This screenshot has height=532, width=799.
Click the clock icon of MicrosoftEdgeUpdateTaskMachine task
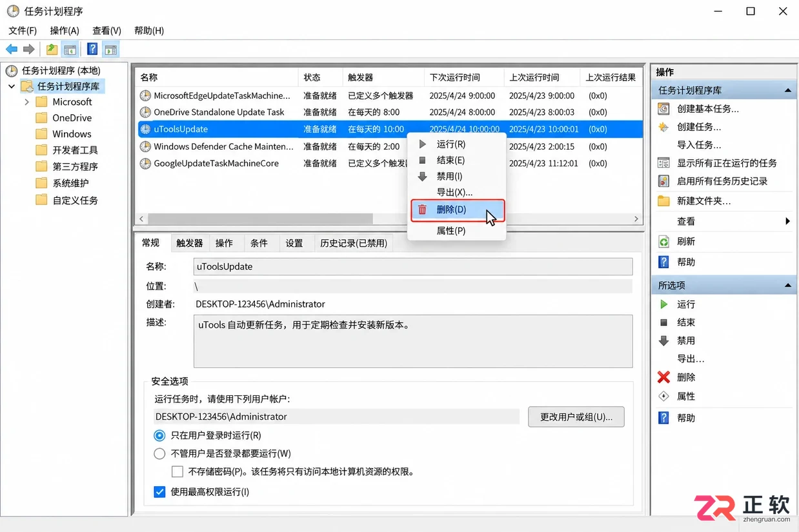pos(145,95)
